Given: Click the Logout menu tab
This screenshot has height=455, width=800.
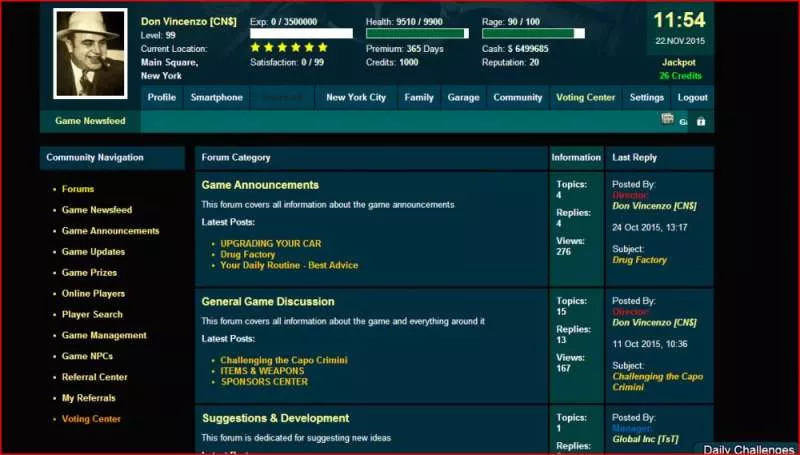Looking at the screenshot, I should point(692,97).
